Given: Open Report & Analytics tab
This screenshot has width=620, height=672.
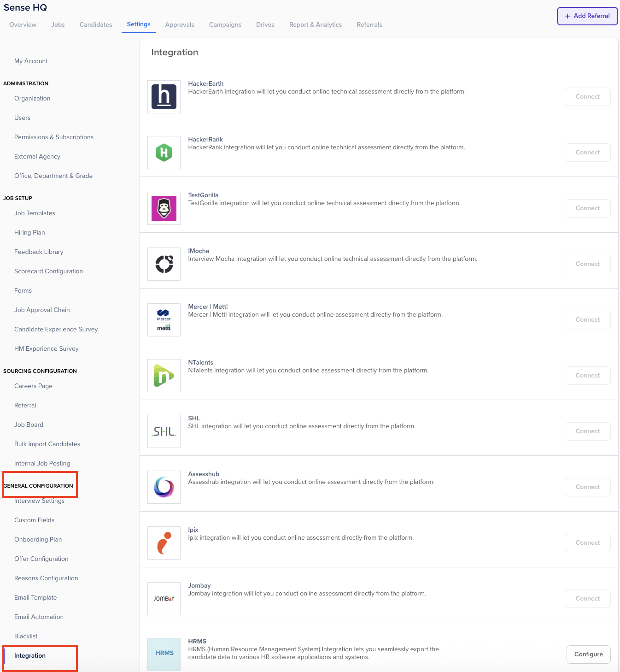Looking at the screenshot, I should coord(316,24).
